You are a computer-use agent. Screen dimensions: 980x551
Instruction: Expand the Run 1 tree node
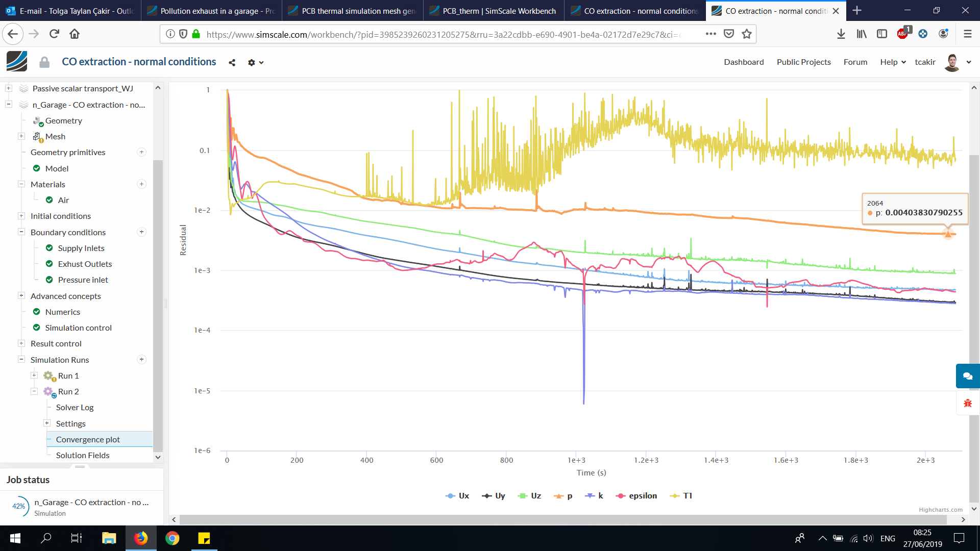point(34,375)
